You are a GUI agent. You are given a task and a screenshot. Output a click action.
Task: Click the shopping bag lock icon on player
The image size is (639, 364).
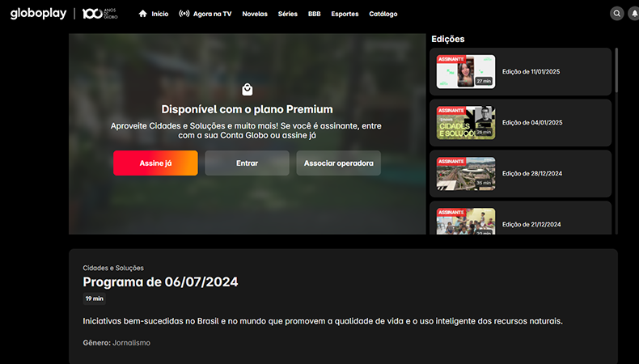pyautogui.click(x=247, y=89)
